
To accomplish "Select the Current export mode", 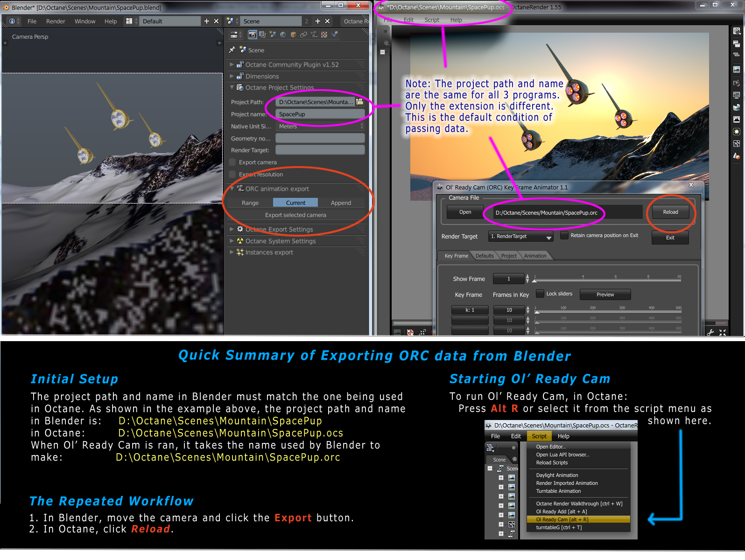I will (x=295, y=203).
